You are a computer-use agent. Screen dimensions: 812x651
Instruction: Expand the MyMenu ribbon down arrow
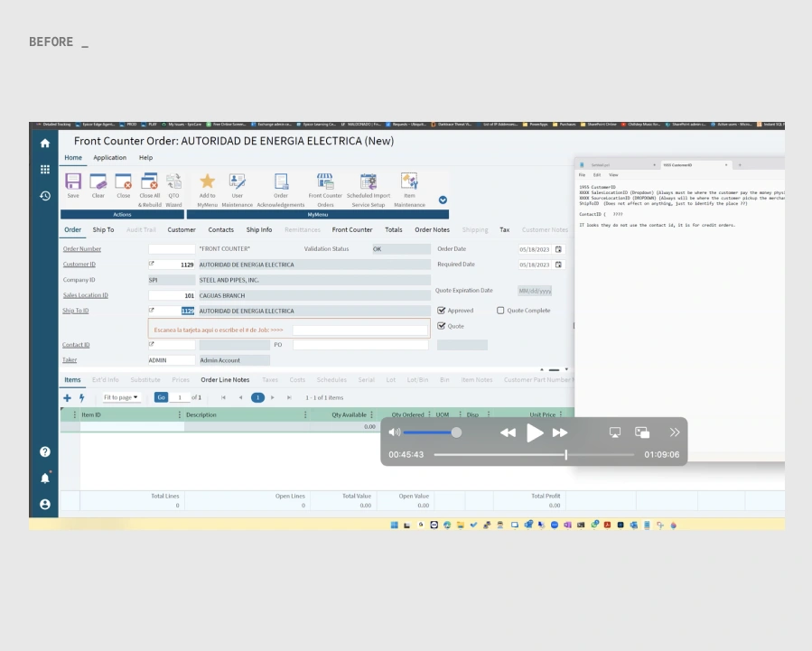click(443, 200)
